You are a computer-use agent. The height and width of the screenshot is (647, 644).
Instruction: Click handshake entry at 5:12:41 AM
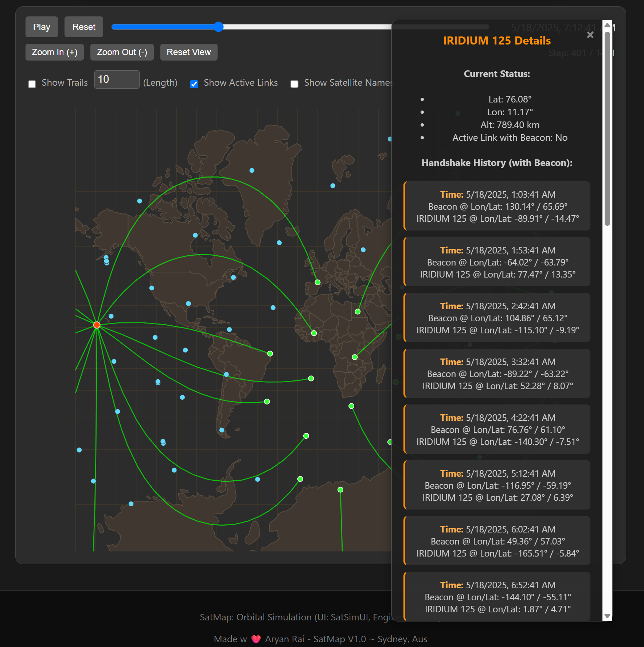point(497,485)
